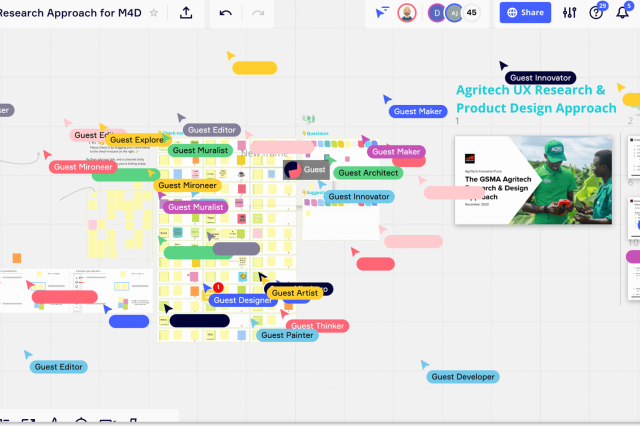Open the help menu with badge

pos(597,13)
